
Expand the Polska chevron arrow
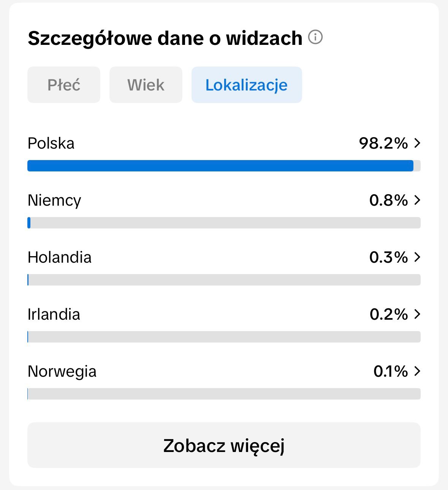[x=417, y=143]
